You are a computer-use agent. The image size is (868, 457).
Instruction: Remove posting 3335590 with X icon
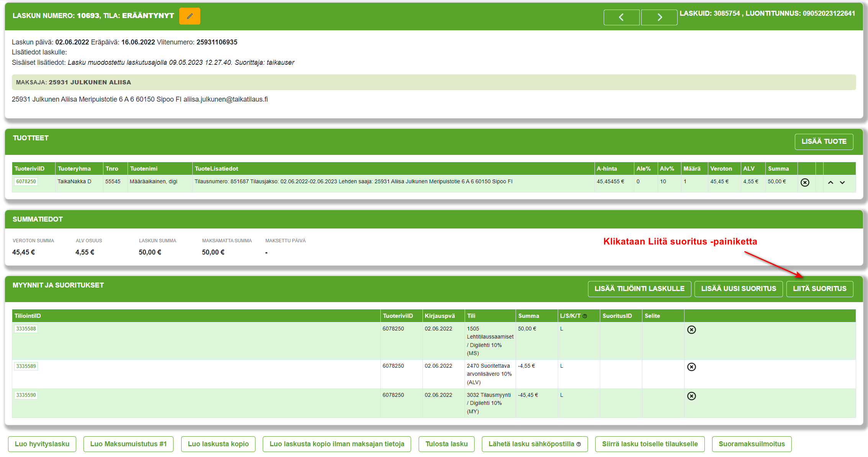coord(691,396)
